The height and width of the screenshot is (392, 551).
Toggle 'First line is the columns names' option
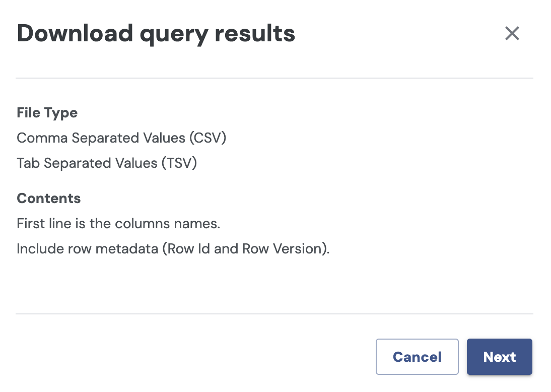118,223
